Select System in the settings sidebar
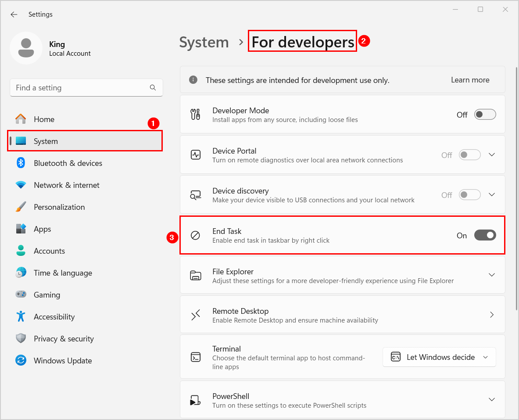Viewport: 519px width, 420px height. pyautogui.click(x=45, y=141)
